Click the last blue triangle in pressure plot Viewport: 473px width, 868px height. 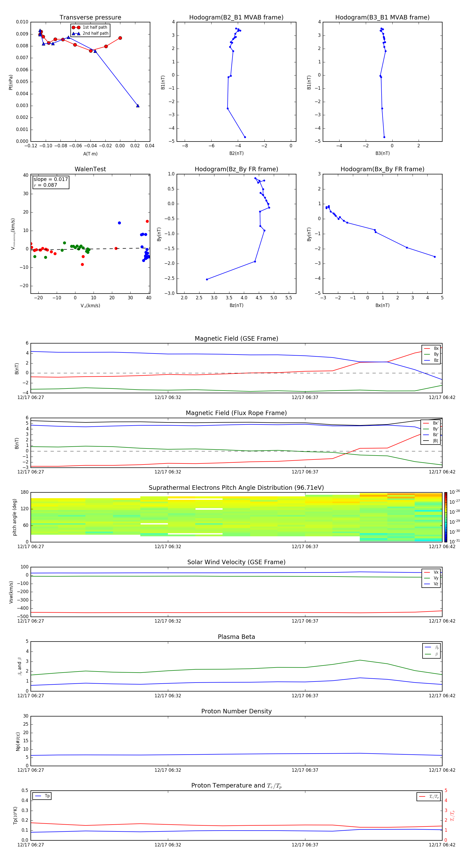coord(138,106)
